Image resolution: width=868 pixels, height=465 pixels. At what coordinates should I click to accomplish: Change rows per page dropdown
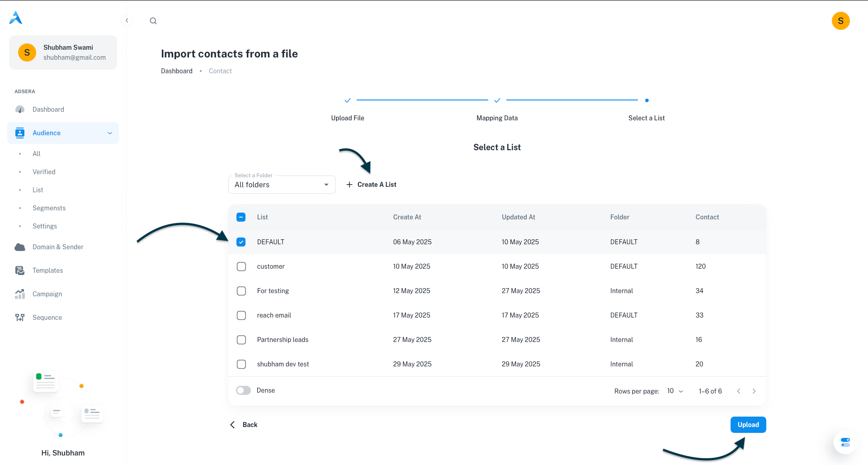point(675,391)
